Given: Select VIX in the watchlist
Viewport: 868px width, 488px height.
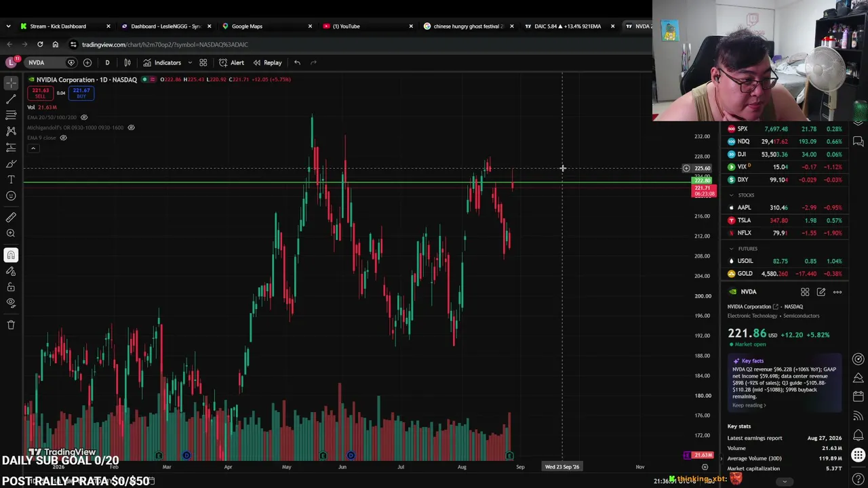Looking at the screenshot, I should [x=785, y=167].
